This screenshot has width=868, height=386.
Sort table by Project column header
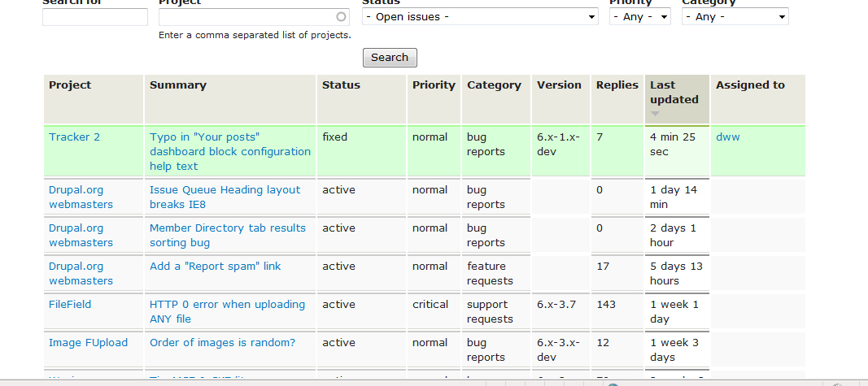tap(70, 85)
